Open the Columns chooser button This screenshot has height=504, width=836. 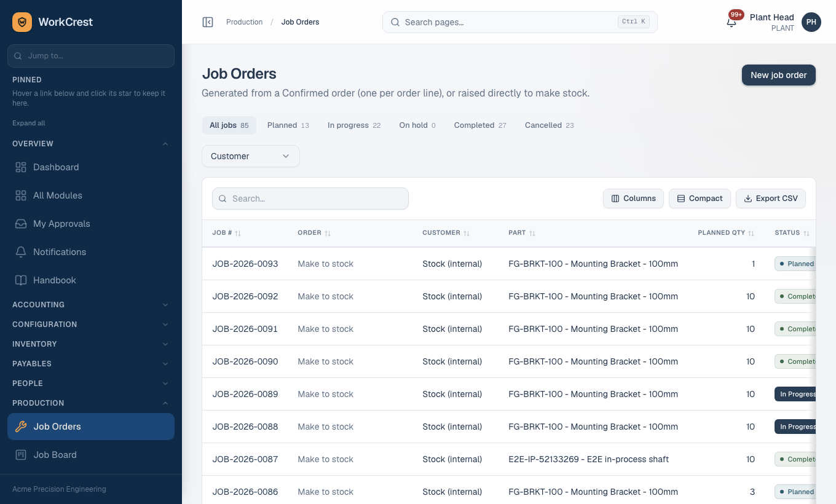[x=633, y=199]
